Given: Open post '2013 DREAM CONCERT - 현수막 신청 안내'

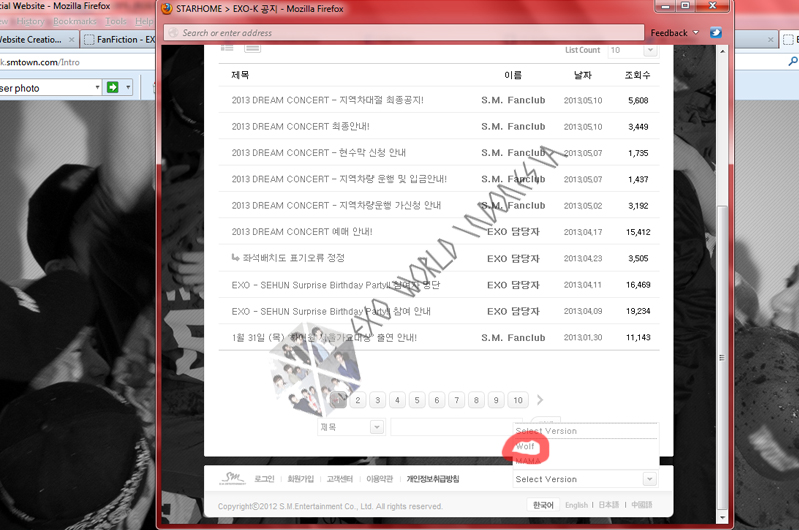Looking at the screenshot, I should point(318,153).
